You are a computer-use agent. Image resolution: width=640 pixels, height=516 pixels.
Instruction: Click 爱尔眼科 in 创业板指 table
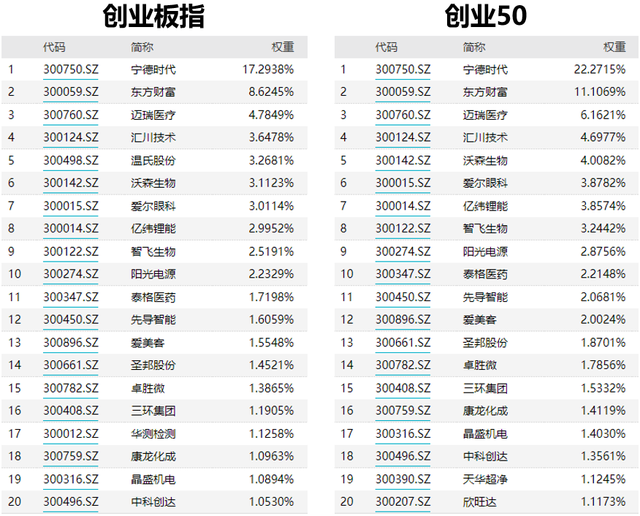[153, 206]
